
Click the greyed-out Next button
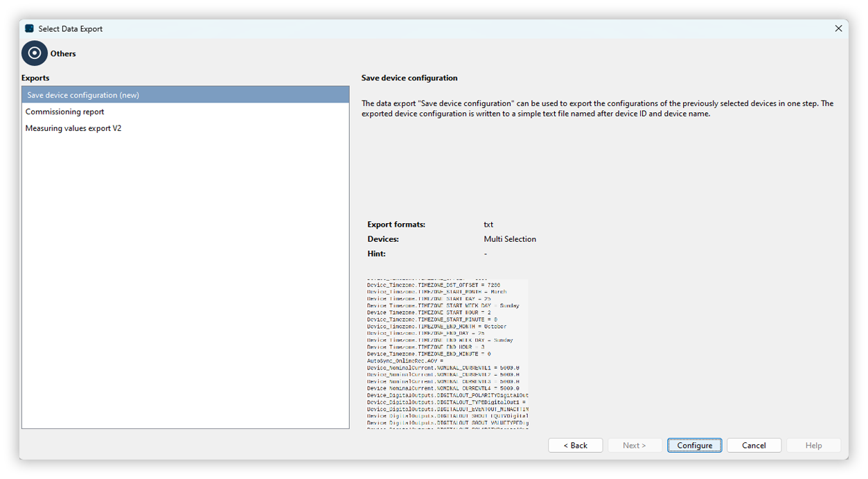pyautogui.click(x=634, y=445)
